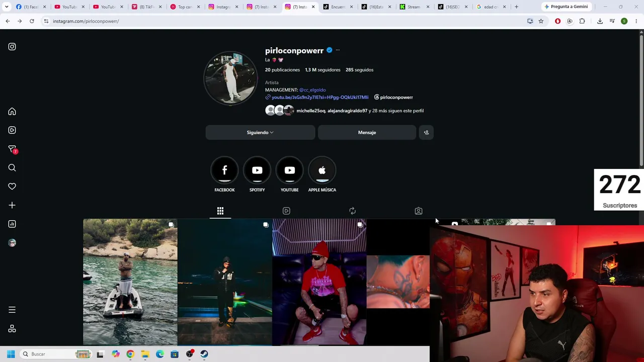Open Chrome from the taskbar
This screenshot has height=362, width=644.
[130, 354]
